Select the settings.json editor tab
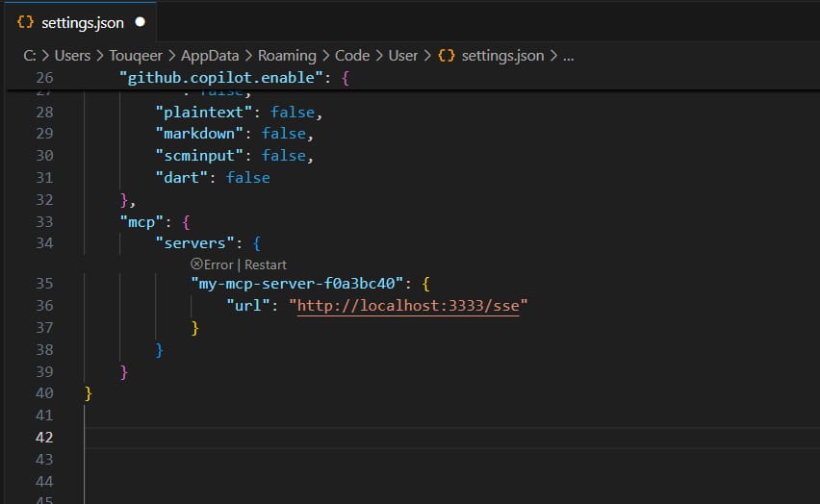This screenshot has width=820, height=504. [x=81, y=22]
